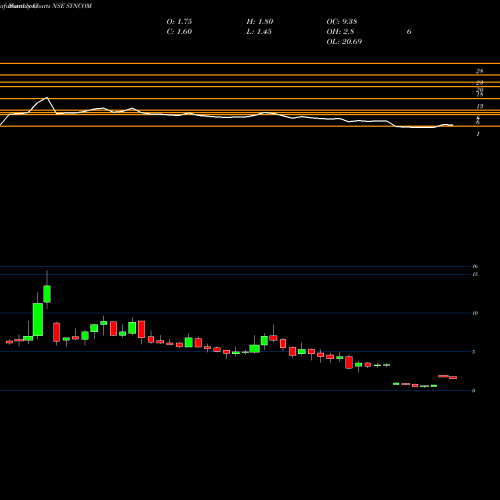Select the close value C: 1.60

(x=179, y=32)
